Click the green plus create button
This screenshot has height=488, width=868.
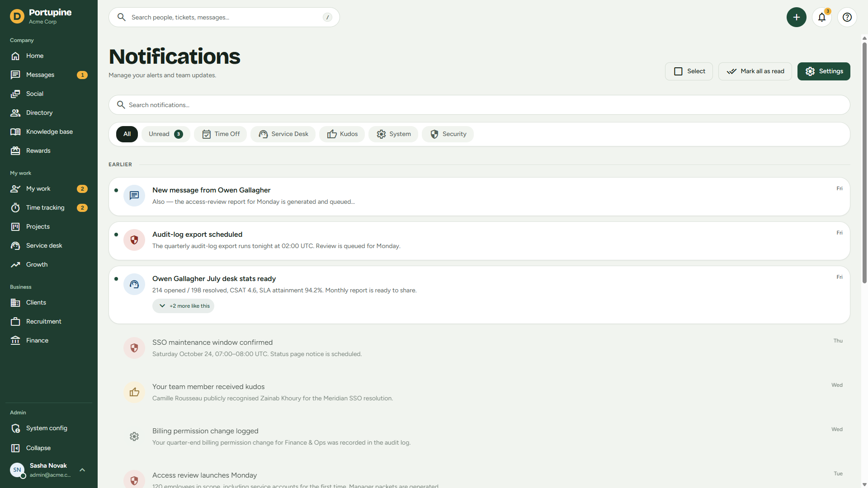(x=797, y=17)
